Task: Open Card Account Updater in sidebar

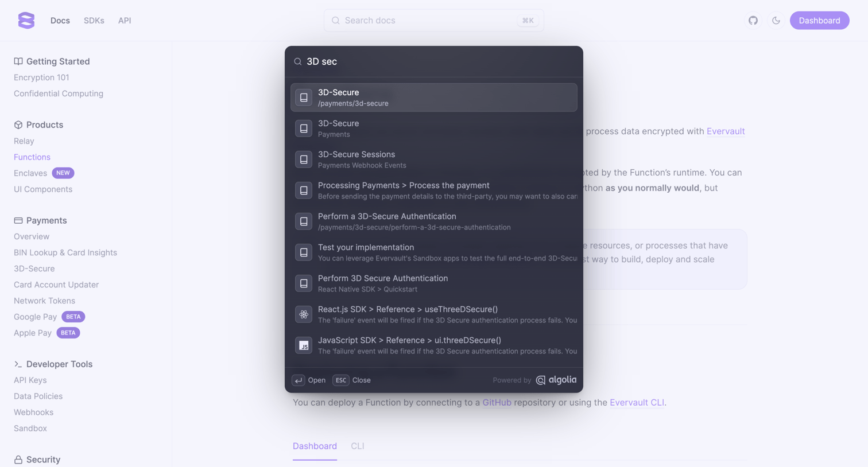Action: (x=56, y=285)
